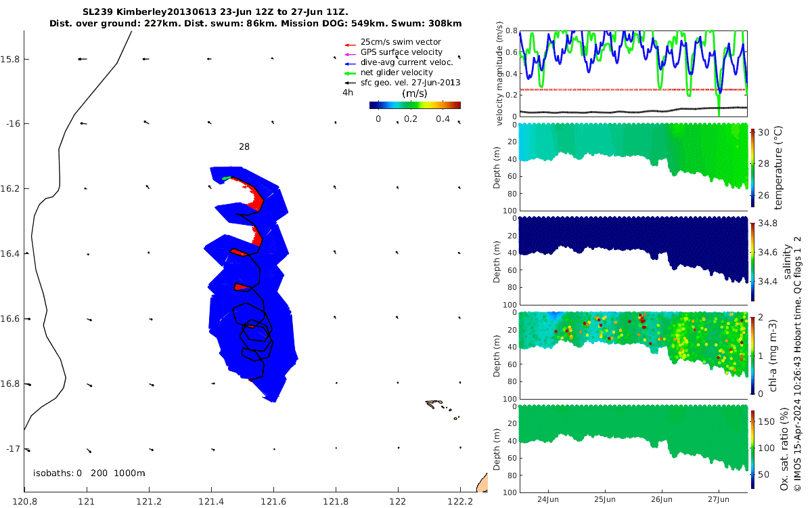Click the 'velocity magnitude (m/s)' axis label

500,73
